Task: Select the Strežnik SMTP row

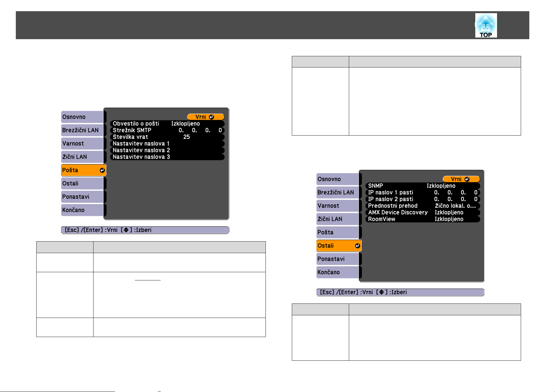Action: point(167,130)
